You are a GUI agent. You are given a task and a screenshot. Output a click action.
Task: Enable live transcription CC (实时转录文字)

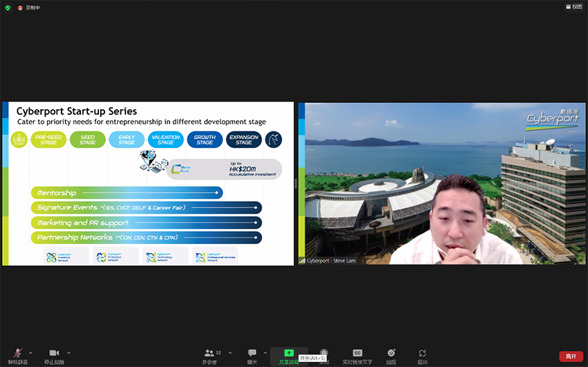pyautogui.click(x=357, y=354)
